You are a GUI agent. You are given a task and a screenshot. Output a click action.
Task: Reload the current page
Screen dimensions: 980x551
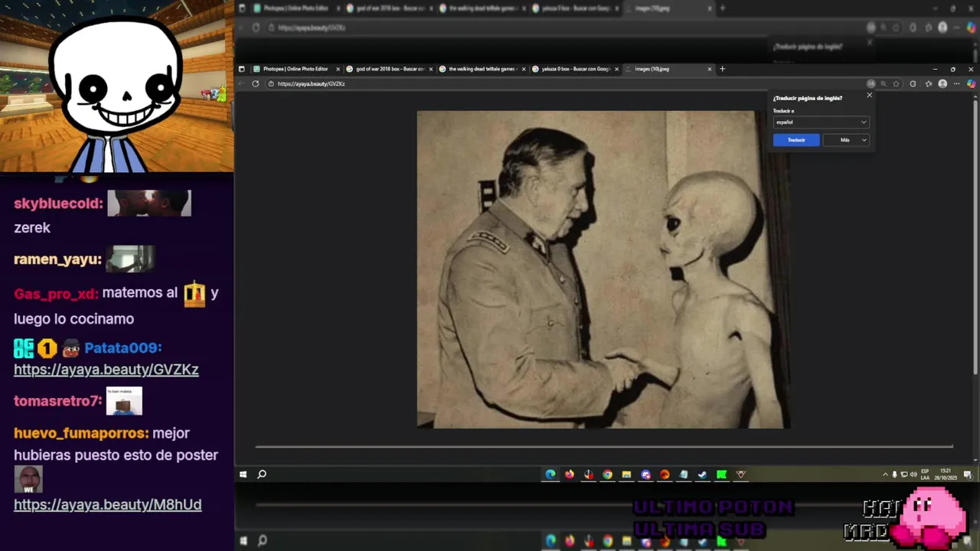pyautogui.click(x=256, y=83)
